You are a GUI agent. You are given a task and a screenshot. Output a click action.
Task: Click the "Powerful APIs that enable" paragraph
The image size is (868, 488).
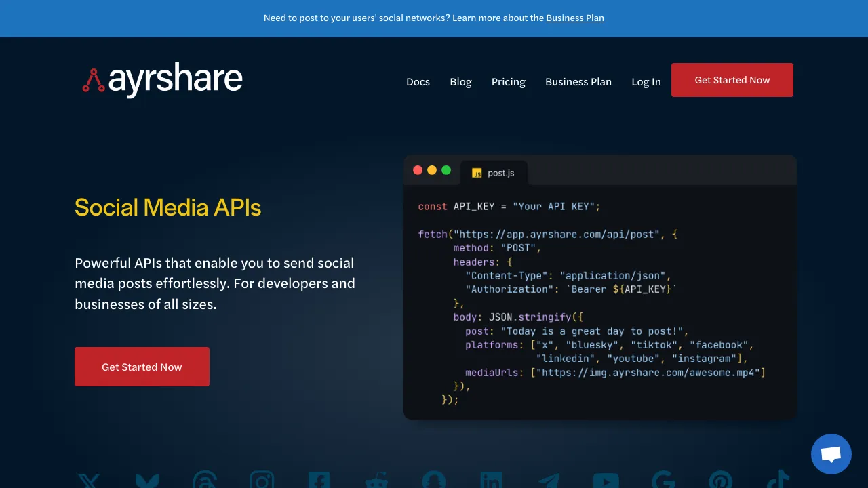pyautogui.click(x=215, y=283)
